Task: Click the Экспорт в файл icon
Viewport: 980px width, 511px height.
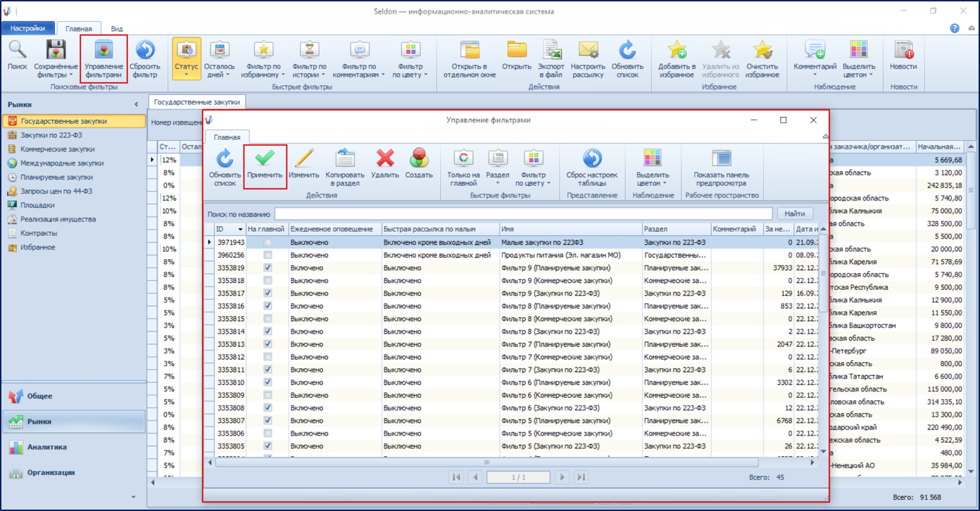Action: [x=553, y=50]
